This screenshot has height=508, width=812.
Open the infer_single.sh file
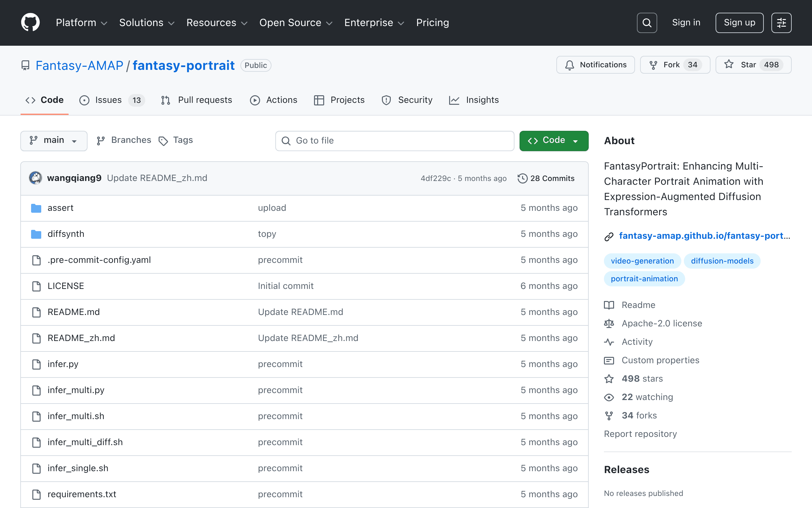[x=78, y=468]
